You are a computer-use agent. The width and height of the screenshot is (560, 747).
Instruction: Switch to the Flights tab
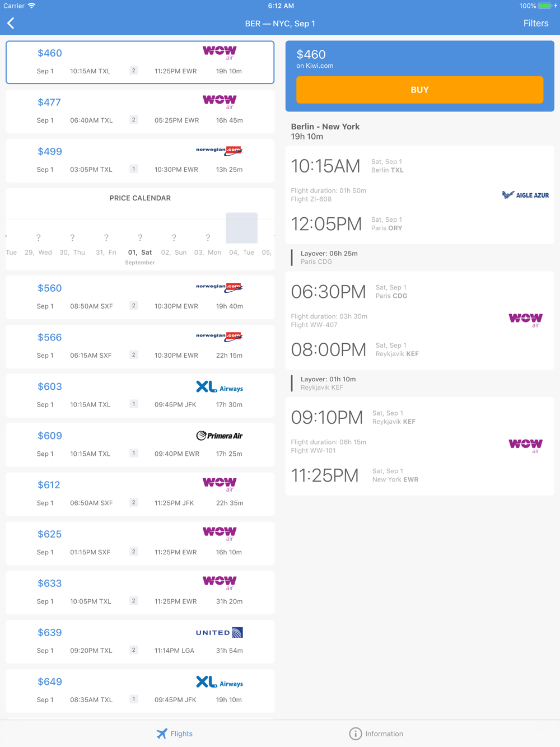point(174,734)
